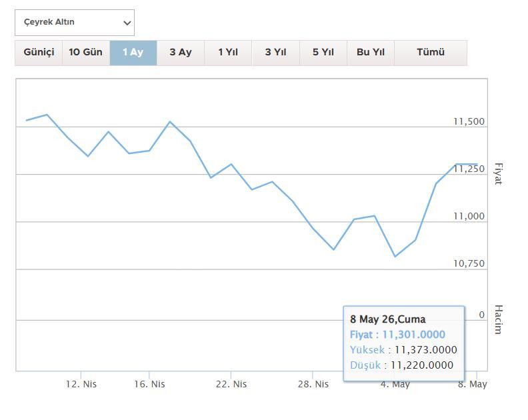Click the 22. Nis axis date label
Image resolution: width=528 pixels, height=420 pixels.
[231, 384]
